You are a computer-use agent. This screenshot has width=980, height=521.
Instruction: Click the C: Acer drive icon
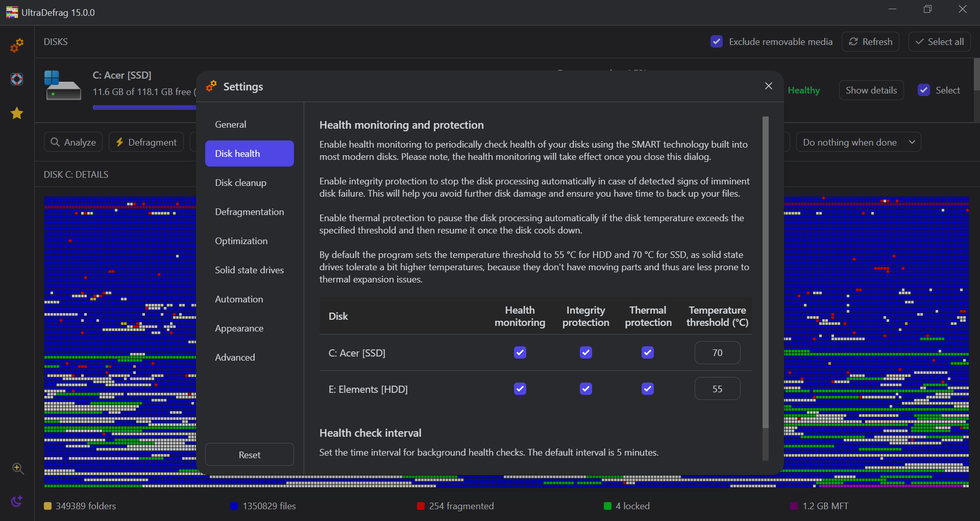(x=63, y=85)
